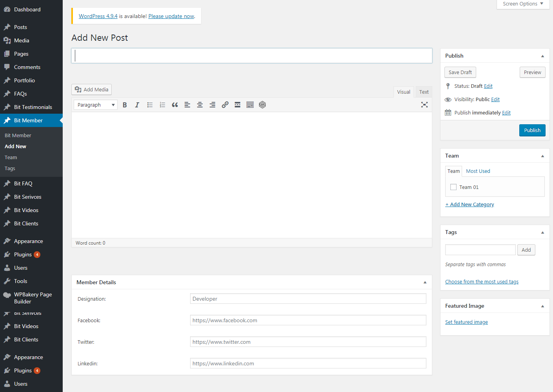Toggle bold formatting in editor toolbar
This screenshot has width=553, height=392.
(x=125, y=105)
